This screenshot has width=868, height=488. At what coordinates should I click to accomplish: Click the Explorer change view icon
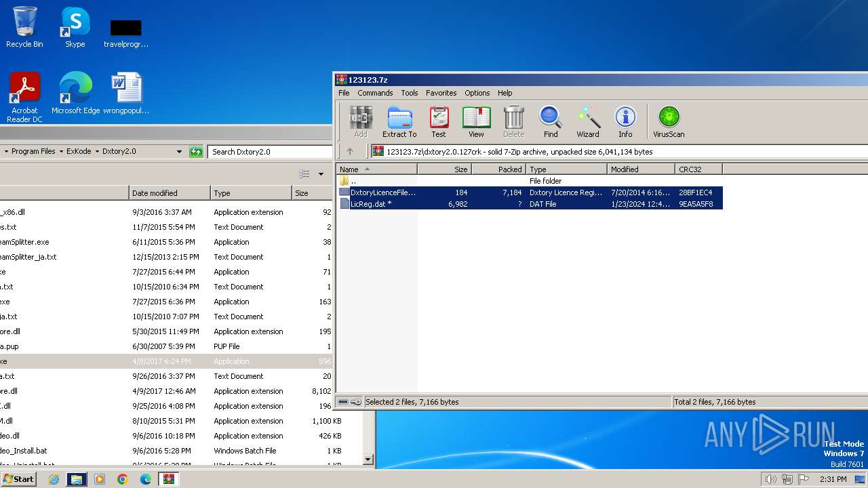tap(304, 174)
